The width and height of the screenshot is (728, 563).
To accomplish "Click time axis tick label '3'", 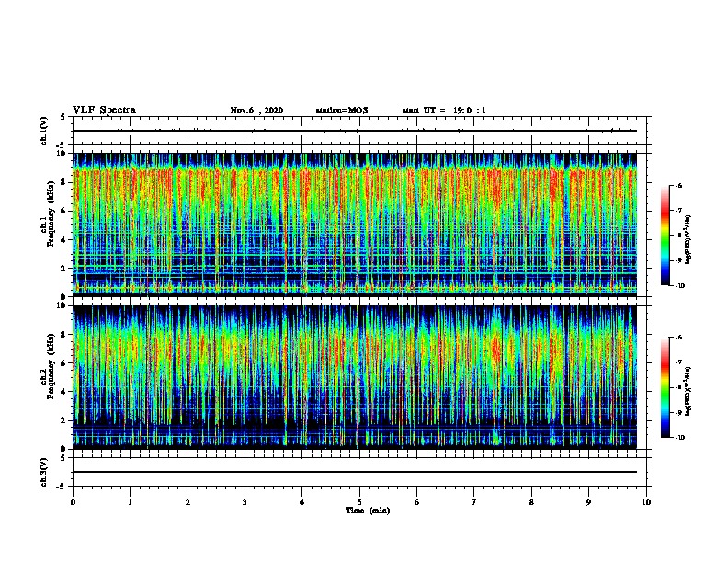I will 245,501.
